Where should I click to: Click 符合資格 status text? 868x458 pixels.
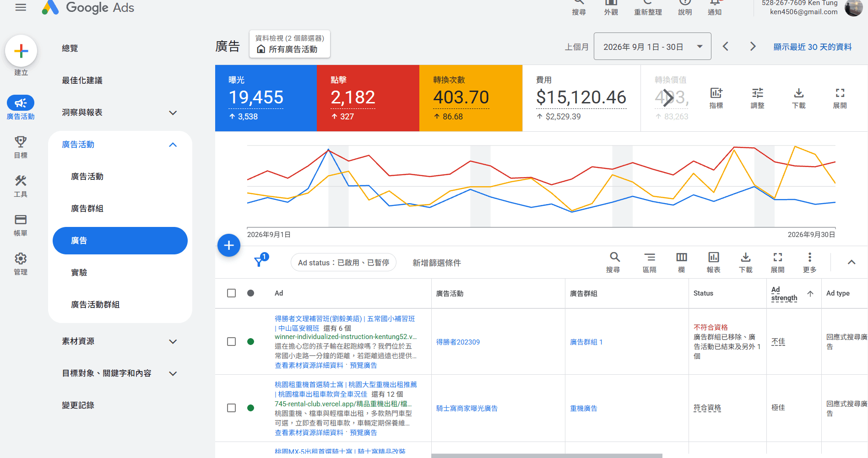click(707, 408)
